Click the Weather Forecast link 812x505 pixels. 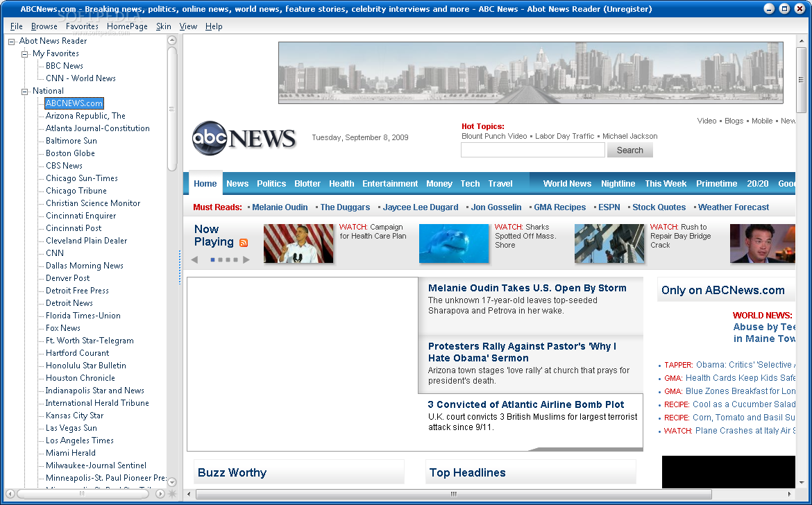(734, 207)
